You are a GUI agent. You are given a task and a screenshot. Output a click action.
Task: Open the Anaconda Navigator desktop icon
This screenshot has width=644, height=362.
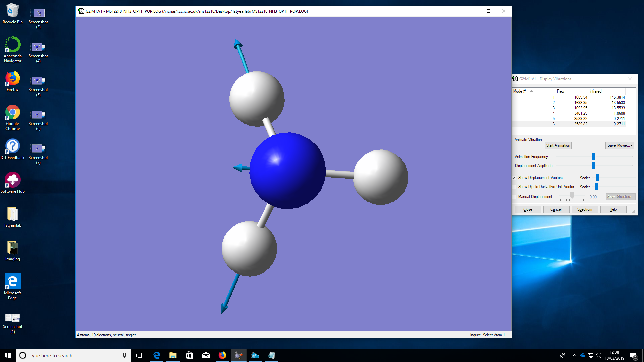[13, 50]
